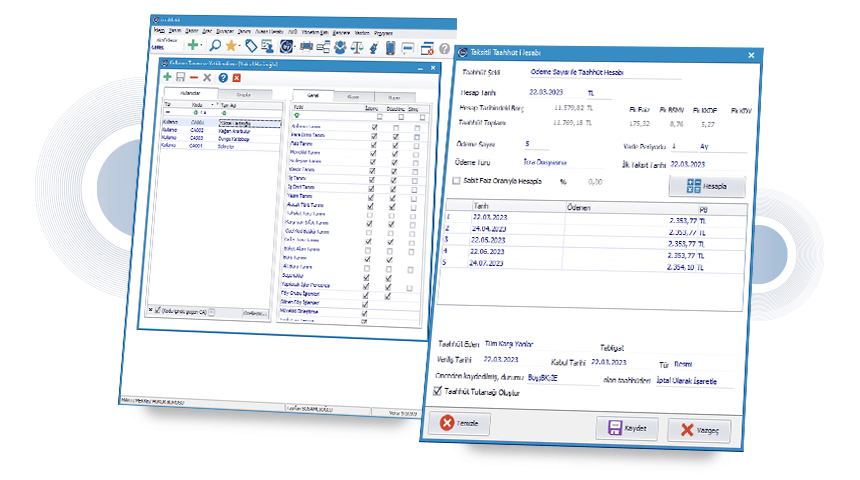860x480 pixels.
Task: Toggle Taahhüt Tutanağı Oluştur checkbox
Action: coord(437,391)
